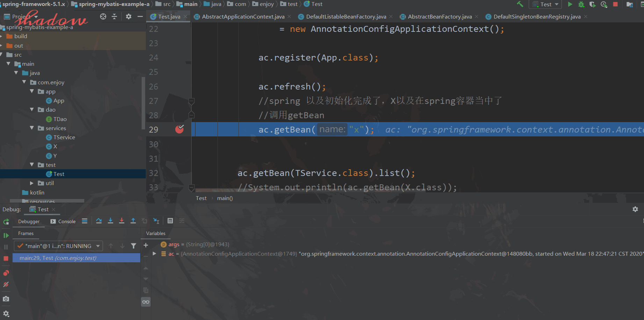Locate the current file with the Project panel crosshair icon
644x320 pixels.
coord(103,16)
